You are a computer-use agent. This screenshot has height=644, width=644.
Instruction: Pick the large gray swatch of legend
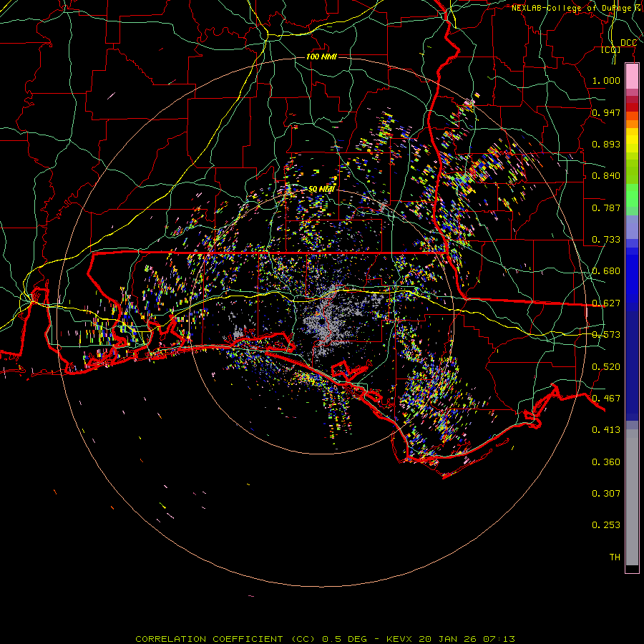click(632, 497)
